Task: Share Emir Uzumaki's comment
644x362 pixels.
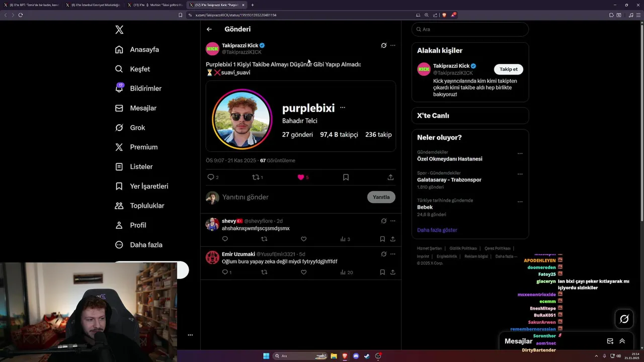Action: tap(392, 272)
